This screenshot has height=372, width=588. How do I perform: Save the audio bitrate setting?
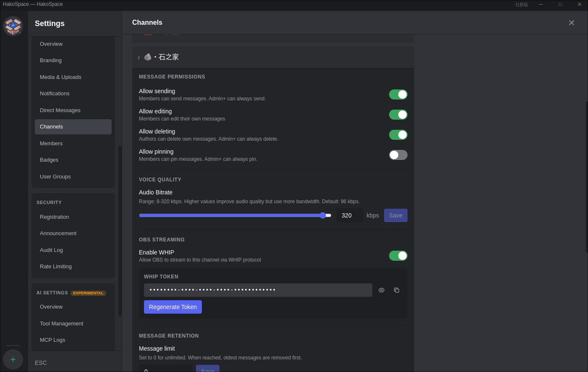click(395, 215)
